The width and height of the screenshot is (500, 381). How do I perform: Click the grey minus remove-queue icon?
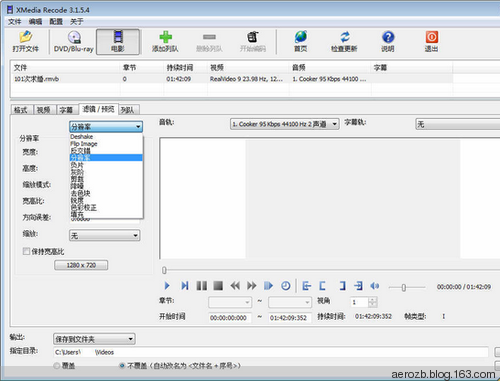[209, 37]
